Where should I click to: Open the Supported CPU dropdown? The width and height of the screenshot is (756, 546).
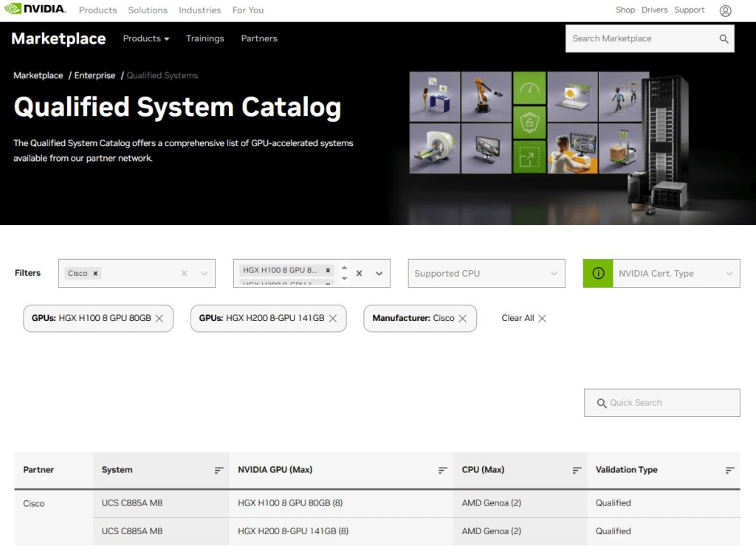[487, 273]
